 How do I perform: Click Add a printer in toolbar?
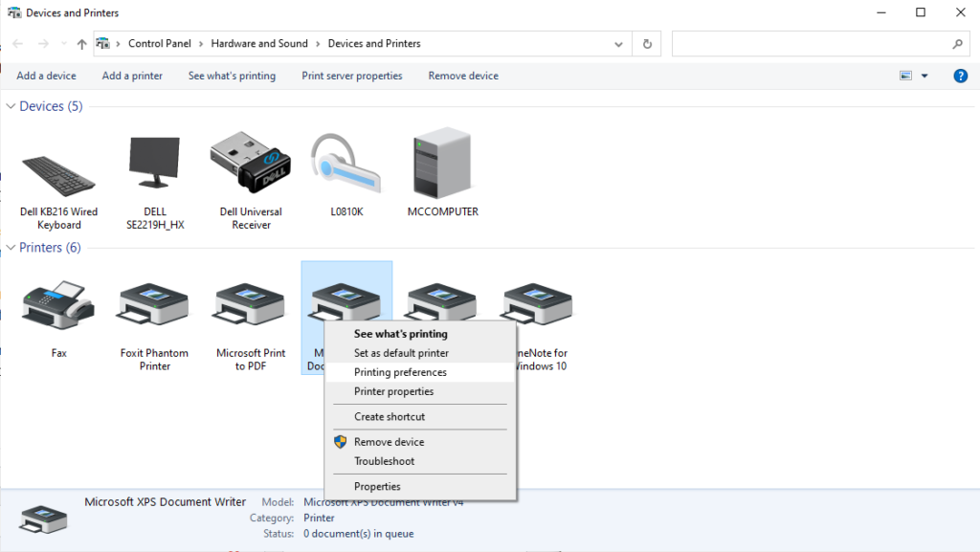pyautogui.click(x=132, y=76)
